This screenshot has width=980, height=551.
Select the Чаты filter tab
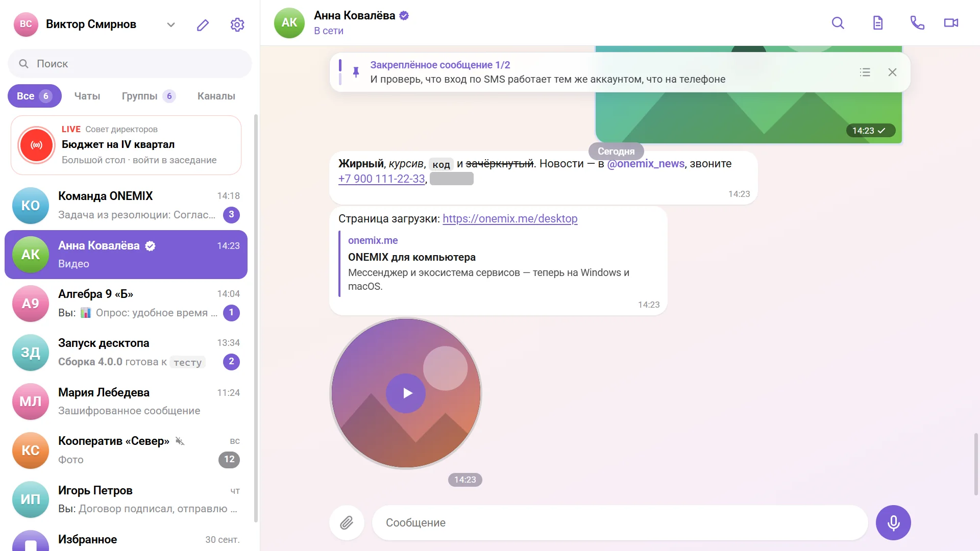(87, 96)
